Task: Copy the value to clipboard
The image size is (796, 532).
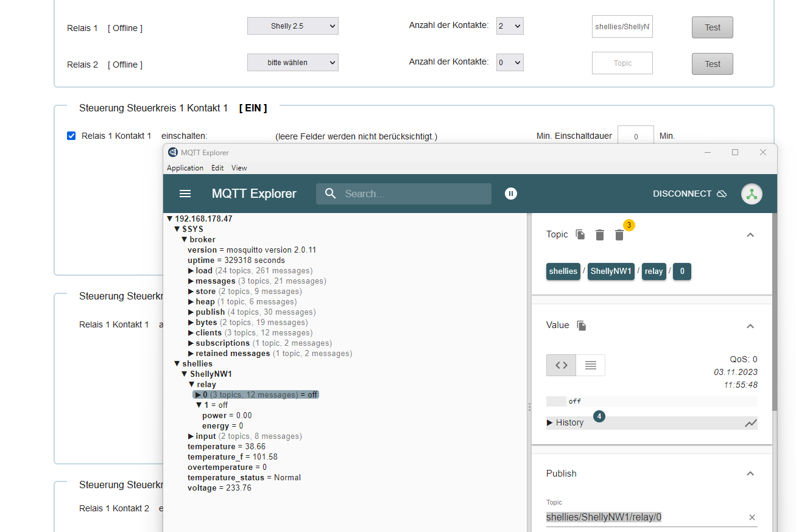Action: pos(582,326)
